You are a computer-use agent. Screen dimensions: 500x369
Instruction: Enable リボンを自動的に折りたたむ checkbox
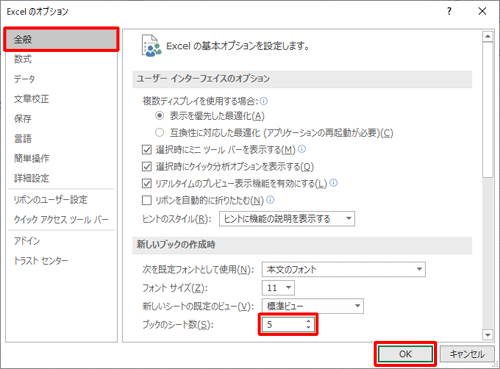pos(147,200)
